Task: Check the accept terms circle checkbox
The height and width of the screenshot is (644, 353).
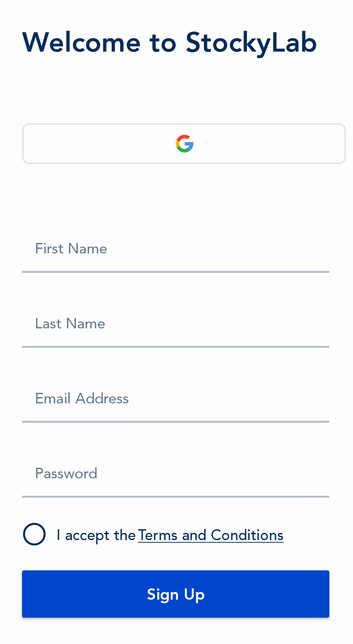Action: [x=34, y=534]
